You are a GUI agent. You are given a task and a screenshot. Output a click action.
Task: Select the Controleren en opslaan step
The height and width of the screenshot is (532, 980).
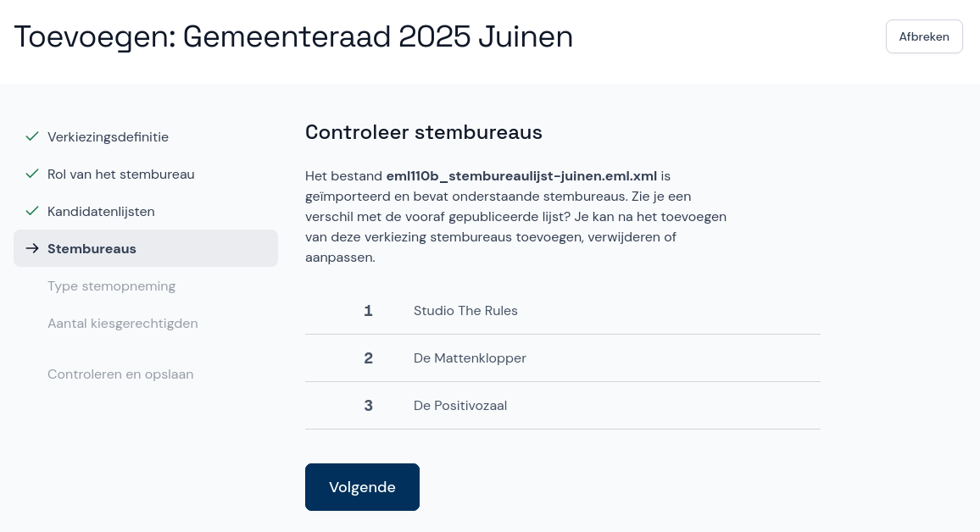[120, 374]
